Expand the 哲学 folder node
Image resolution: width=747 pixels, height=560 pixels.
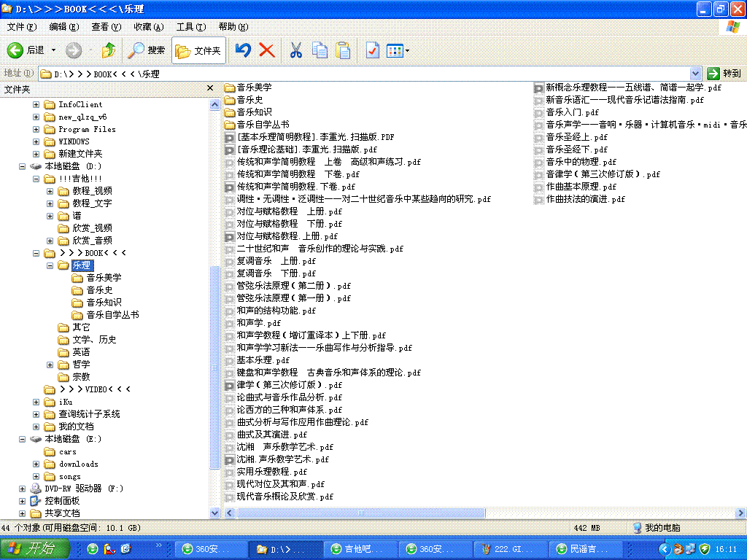tap(50, 365)
